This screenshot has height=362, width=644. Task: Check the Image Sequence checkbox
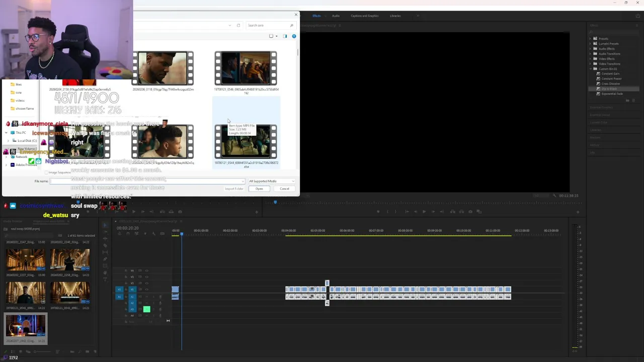46,172
